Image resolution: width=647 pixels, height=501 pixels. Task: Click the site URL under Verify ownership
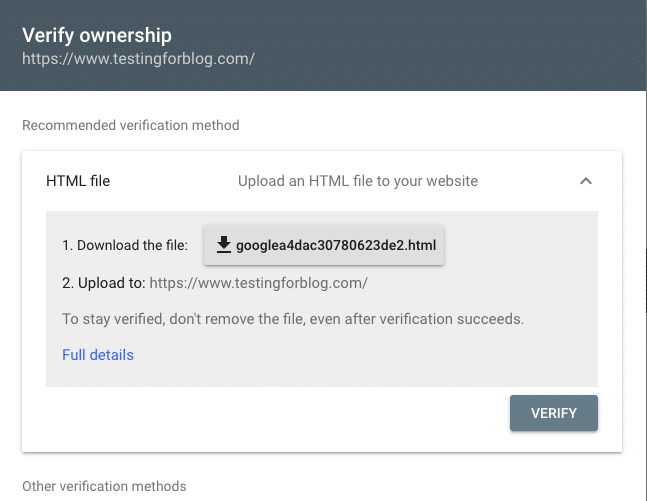[x=138, y=58]
